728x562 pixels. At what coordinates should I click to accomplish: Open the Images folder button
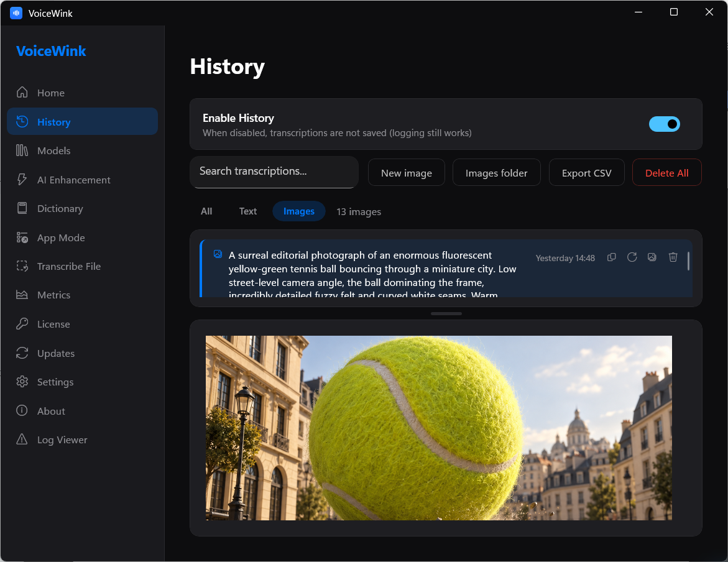[496, 173]
